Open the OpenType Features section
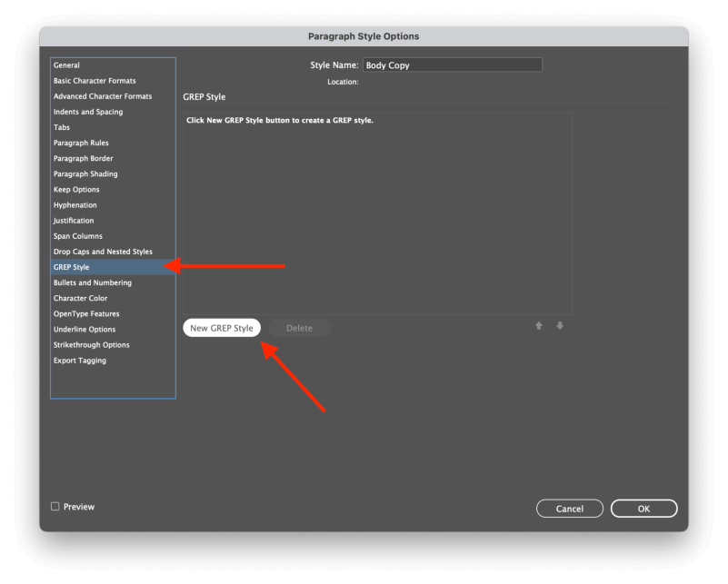 click(113, 313)
